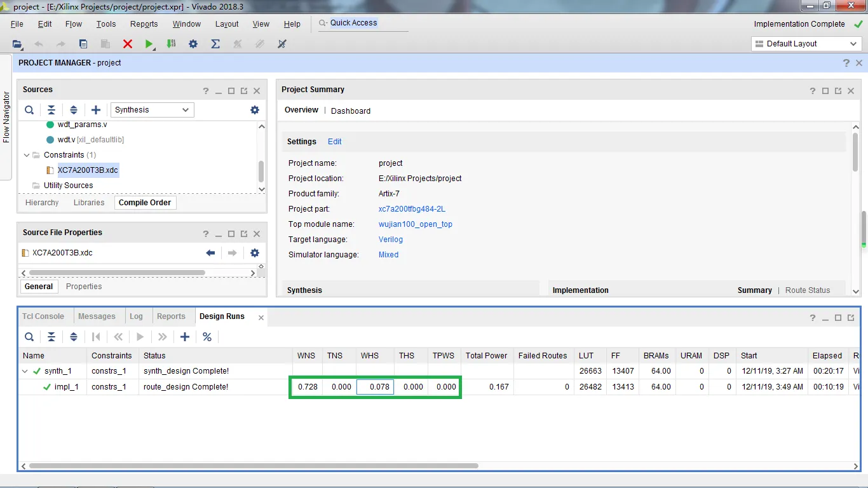Click the WNS value 0.728
Image resolution: width=868 pixels, height=488 pixels.
click(308, 387)
